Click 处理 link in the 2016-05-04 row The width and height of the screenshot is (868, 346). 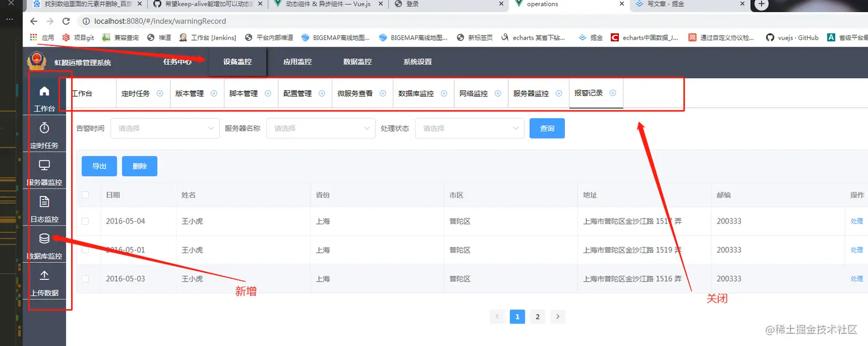pos(857,221)
